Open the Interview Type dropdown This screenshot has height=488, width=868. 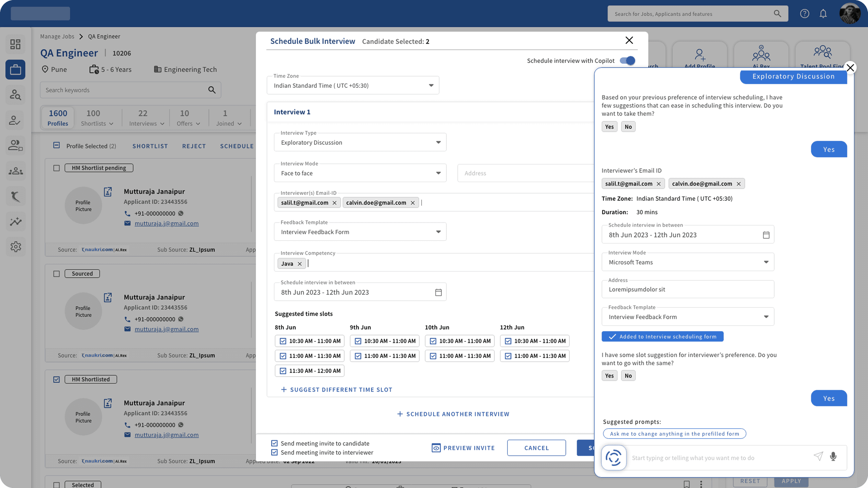pyautogui.click(x=438, y=142)
